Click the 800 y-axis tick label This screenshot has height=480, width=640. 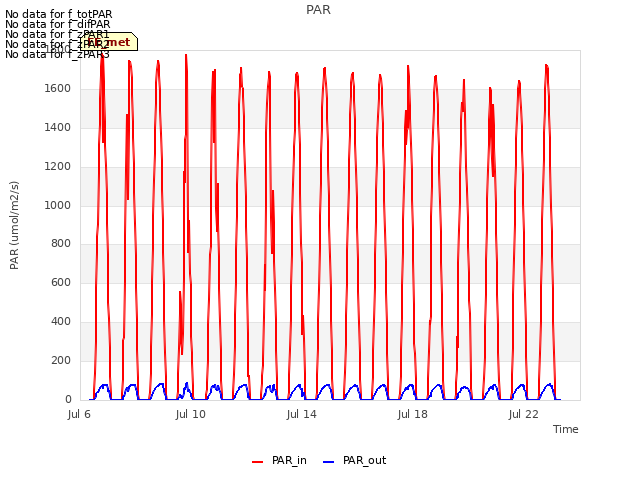coord(61,244)
